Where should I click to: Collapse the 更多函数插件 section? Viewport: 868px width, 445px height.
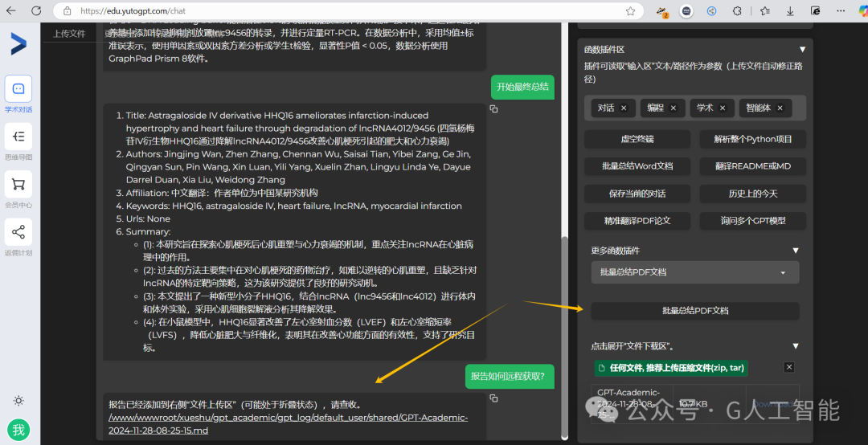pyautogui.click(x=796, y=251)
